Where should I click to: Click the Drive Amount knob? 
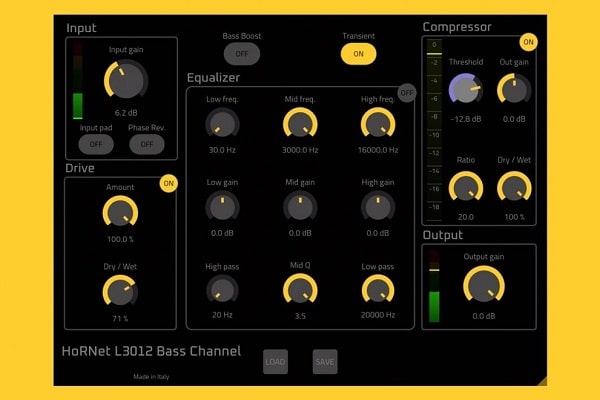[x=120, y=212]
